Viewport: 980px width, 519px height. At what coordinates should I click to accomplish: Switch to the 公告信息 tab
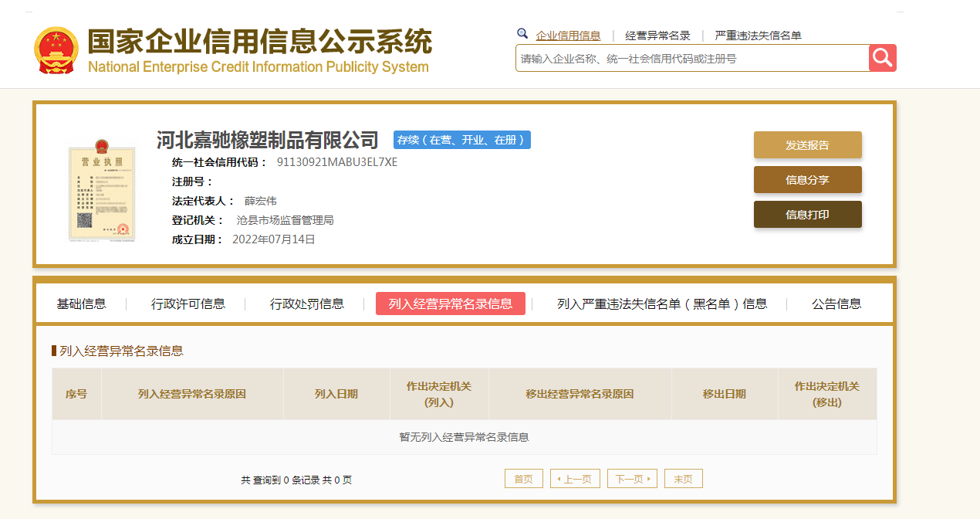pyautogui.click(x=836, y=304)
